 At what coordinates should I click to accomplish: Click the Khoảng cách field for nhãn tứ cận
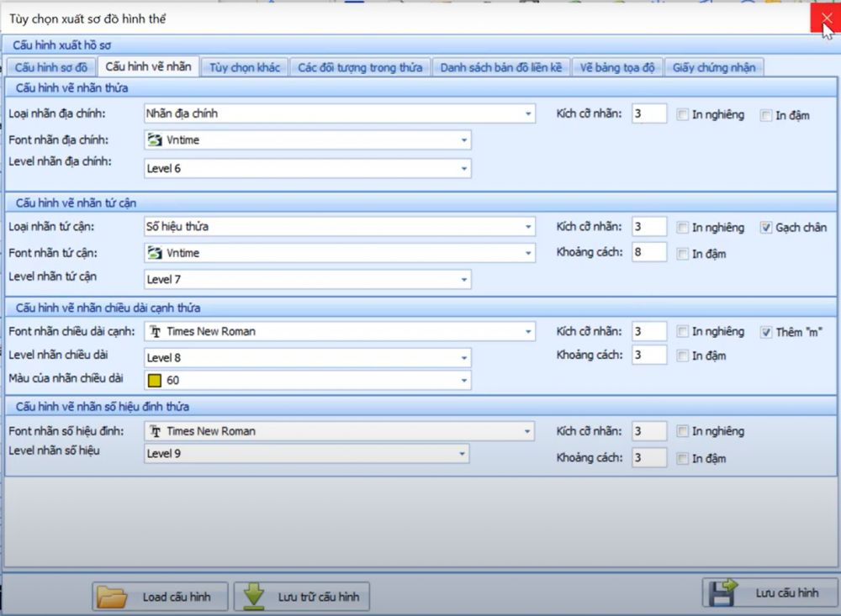[648, 251]
